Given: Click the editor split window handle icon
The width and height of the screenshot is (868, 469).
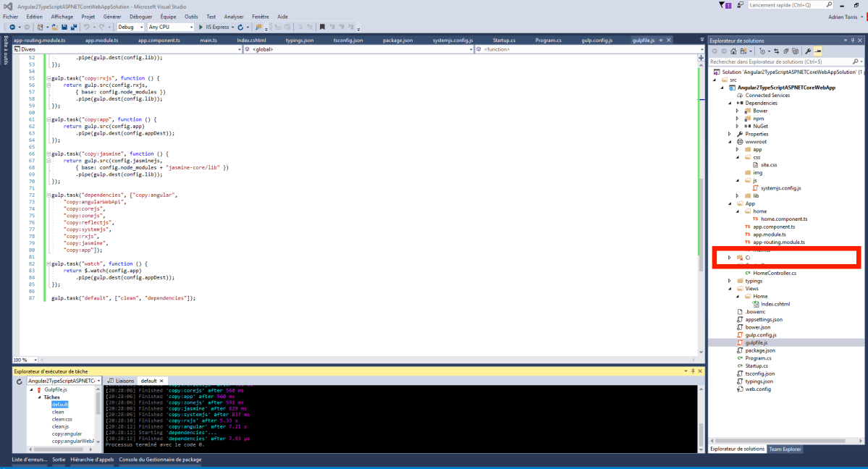Looking at the screenshot, I should tap(701, 58).
